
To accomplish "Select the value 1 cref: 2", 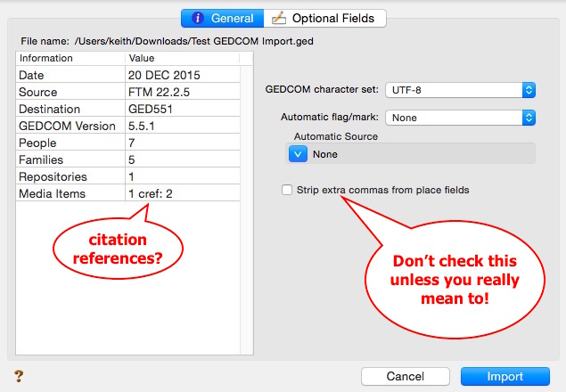I will coord(151,194).
